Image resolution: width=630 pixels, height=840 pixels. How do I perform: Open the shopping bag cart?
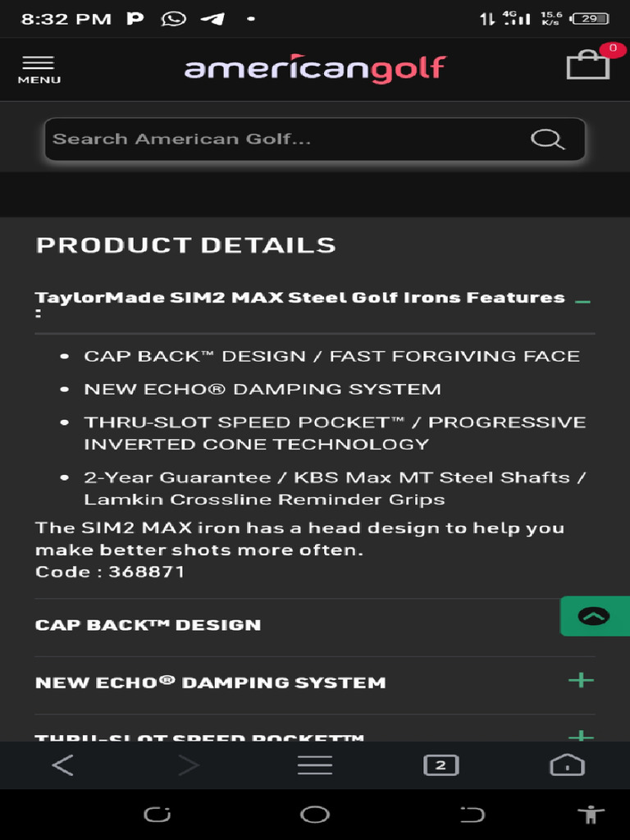[587, 65]
